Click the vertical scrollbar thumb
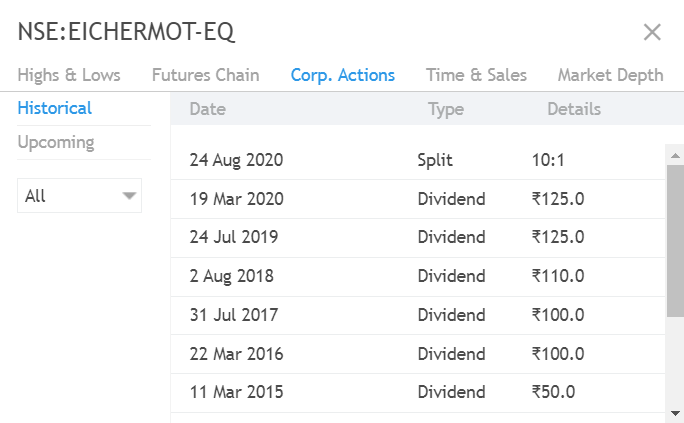 [x=675, y=245]
